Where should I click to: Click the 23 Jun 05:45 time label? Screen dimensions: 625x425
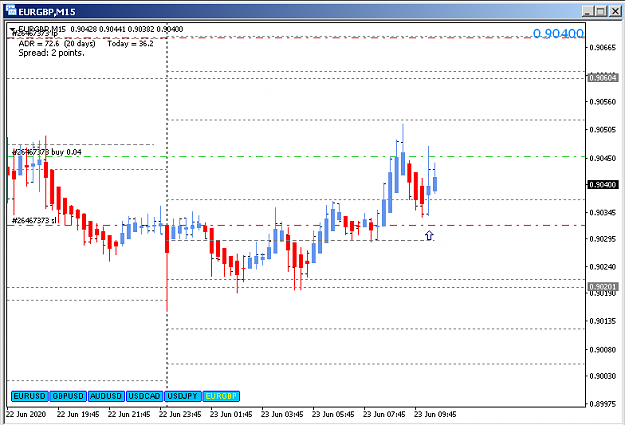click(333, 414)
